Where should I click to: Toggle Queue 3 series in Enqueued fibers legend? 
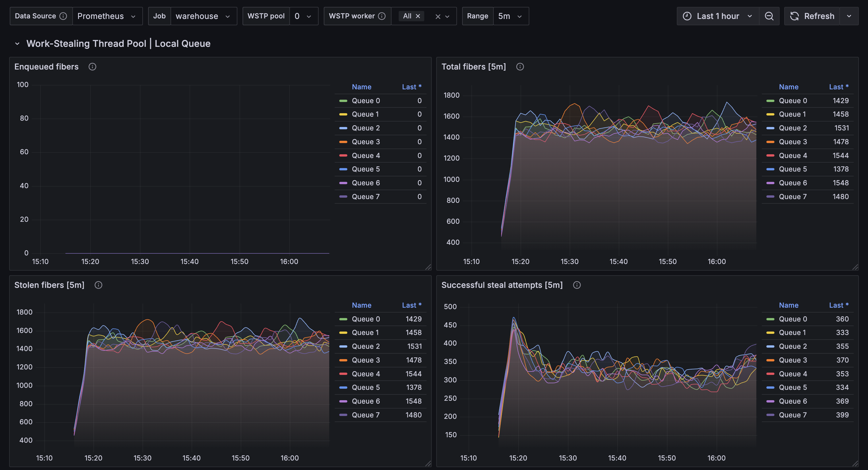tap(366, 142)
